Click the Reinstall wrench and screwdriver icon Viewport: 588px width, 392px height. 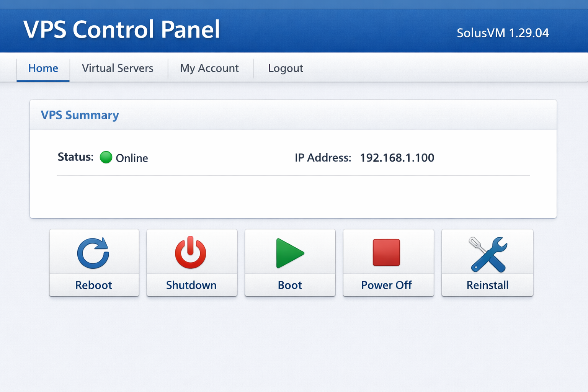click(x=488, y=254)
